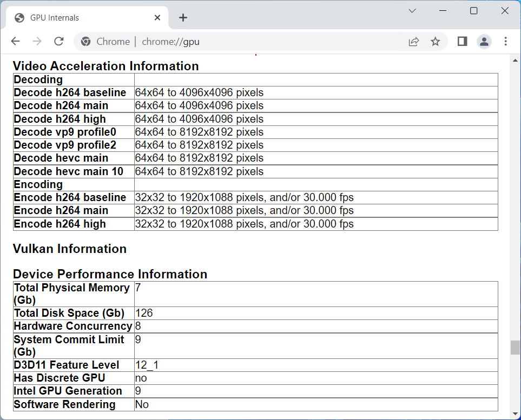Select the Decode h264 high label
521x420 pixels.
[60, 119]
